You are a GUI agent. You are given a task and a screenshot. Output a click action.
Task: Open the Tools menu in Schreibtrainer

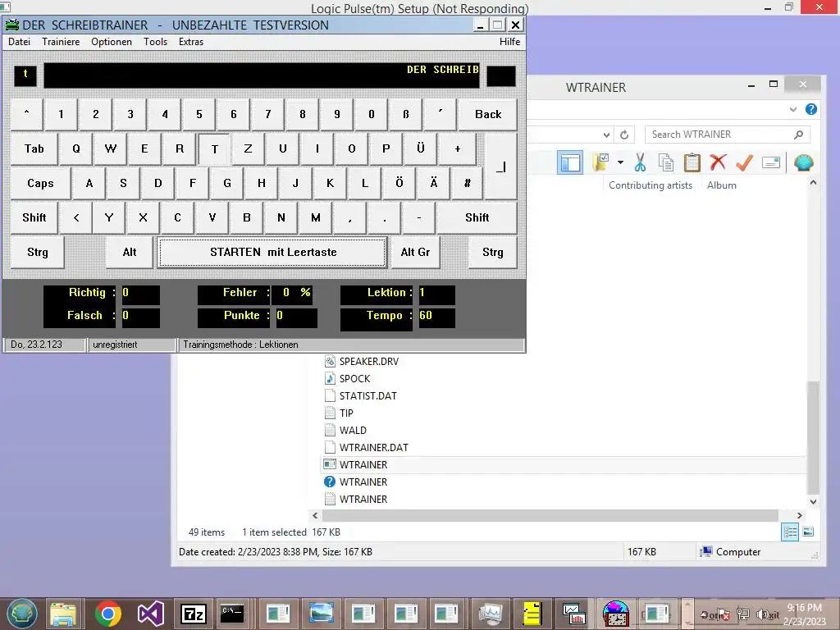point(155,42)
